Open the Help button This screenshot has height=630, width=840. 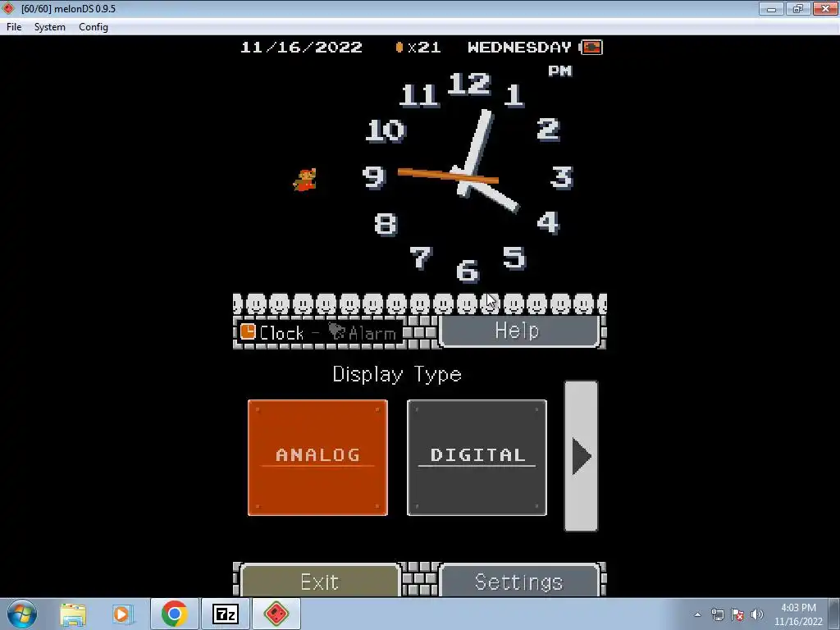518,331
